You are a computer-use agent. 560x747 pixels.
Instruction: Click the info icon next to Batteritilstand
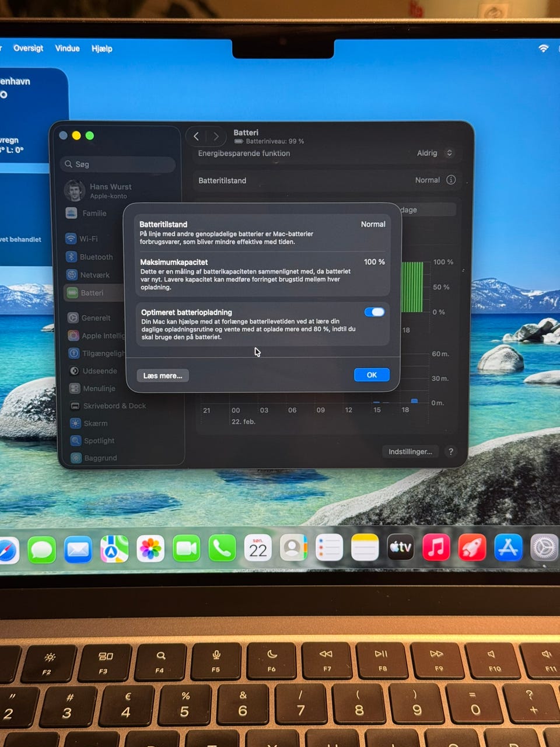[x=451, y=180]
